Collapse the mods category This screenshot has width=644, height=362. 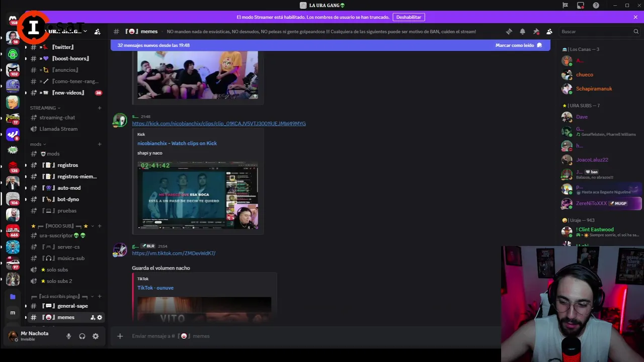coord(38,144)
